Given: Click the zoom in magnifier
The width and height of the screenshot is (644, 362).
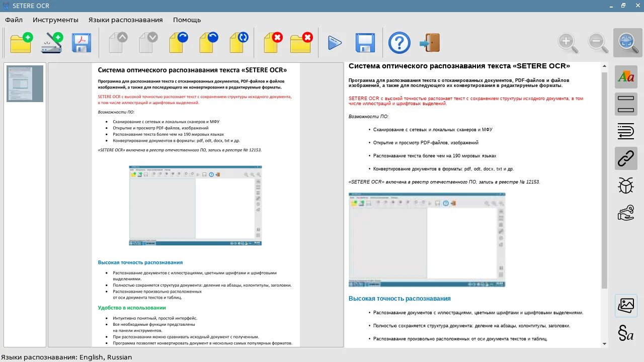Looking at the screenshot, I should 568,43.
